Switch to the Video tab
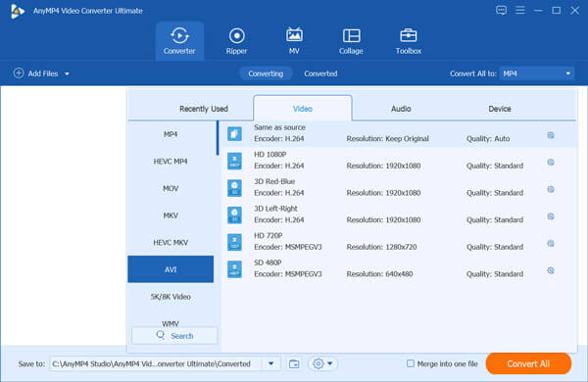 point(303,109)
